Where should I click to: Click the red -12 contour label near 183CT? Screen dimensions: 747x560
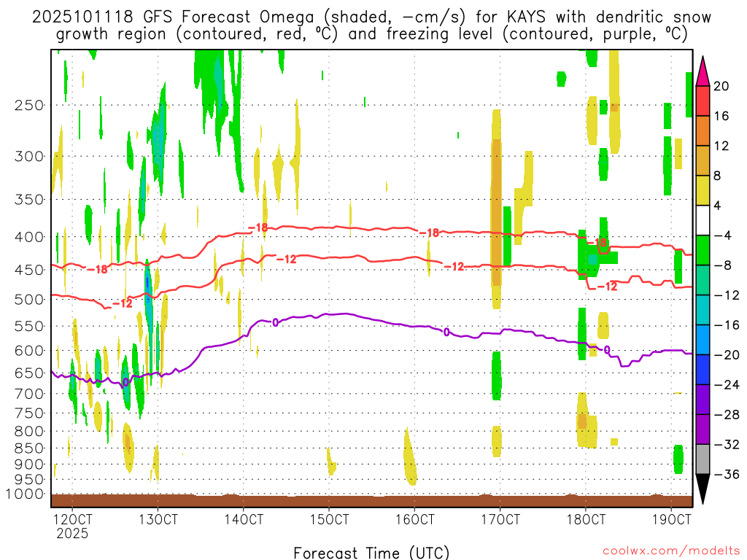(x=607, y=286)
